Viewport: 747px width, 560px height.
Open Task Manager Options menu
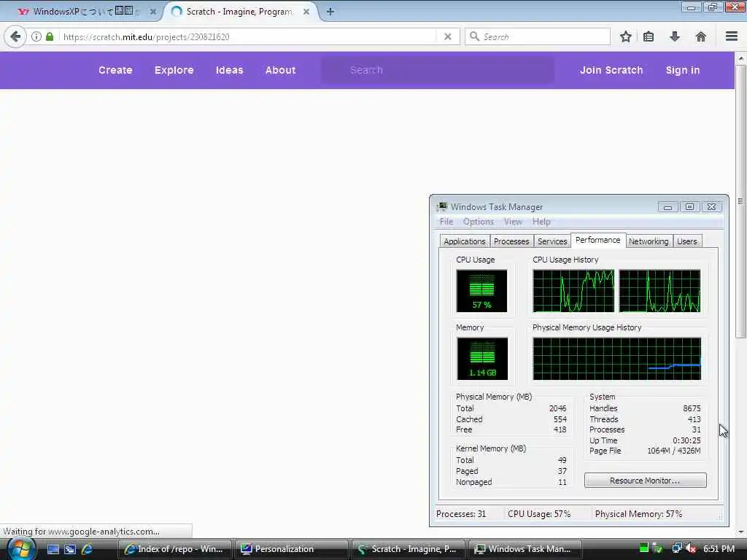tap(479, 222)
